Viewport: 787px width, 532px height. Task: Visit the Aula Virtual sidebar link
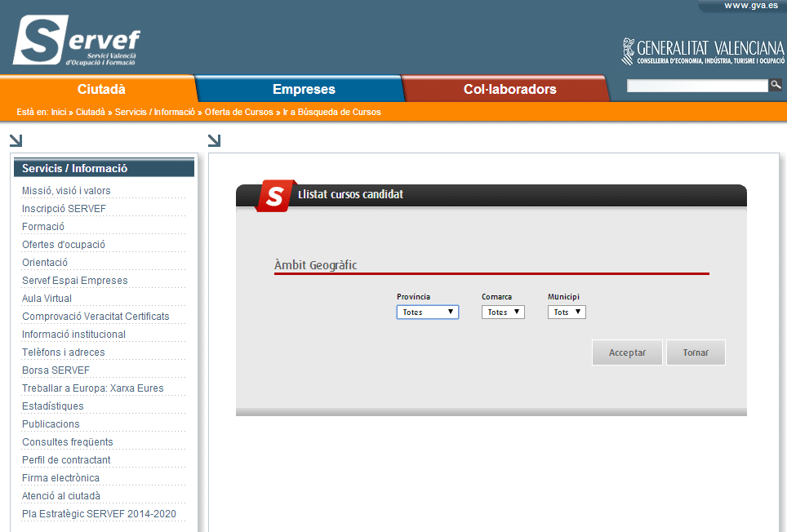click(x=47, y=299)
